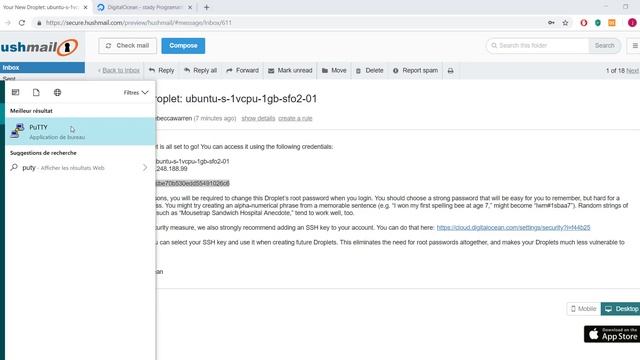This screenshot has width=640, height=360.
Task: Open the Hushmail hamburger menu
Action: coord(635,46)
